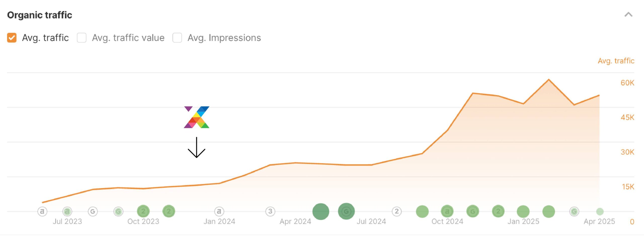The width and height of the screenshot is (644, 240).
Task: Click the multicolored X logo on chart
Action: [x=196, y=117]
